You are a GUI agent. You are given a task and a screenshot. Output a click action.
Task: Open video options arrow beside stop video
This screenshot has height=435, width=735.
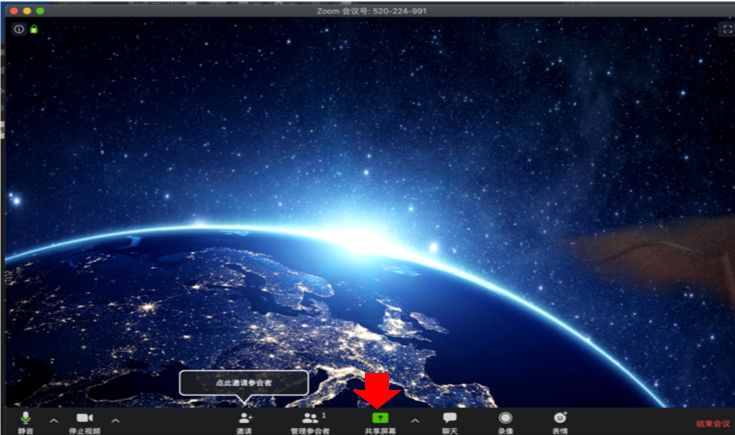(115, 421)
